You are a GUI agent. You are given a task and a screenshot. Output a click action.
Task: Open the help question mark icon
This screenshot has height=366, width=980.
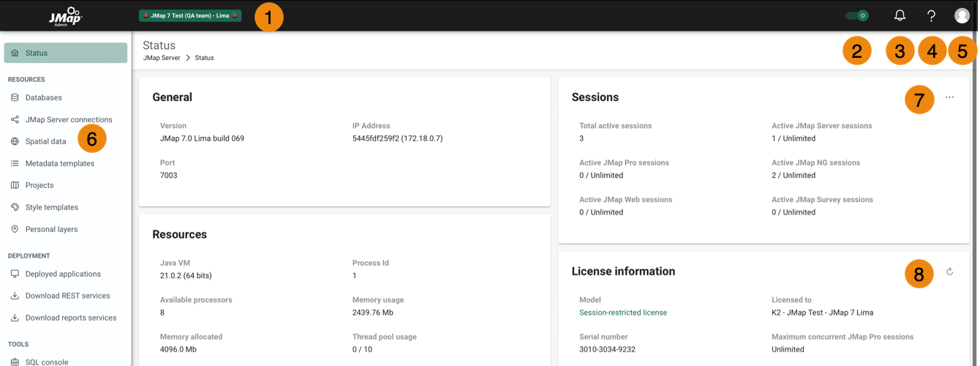(x=931, y=15)
